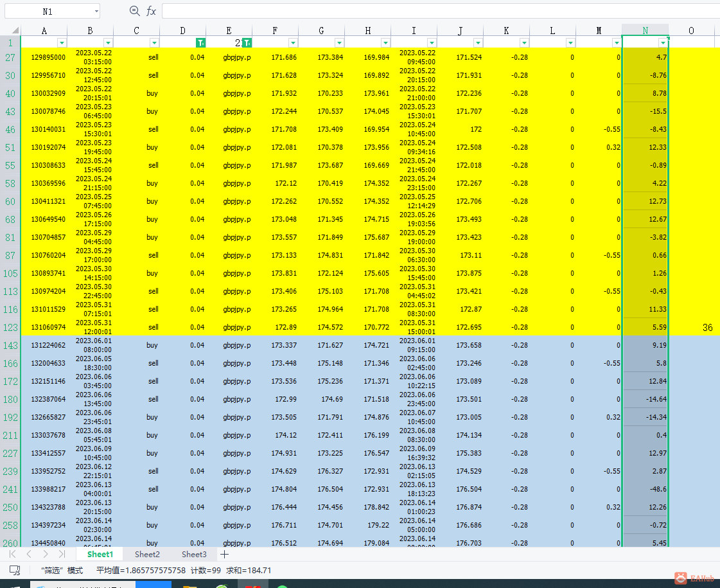Go to previous sheet using arrow
This screenshot has height=588, width=720.
[x=29, y=554]
